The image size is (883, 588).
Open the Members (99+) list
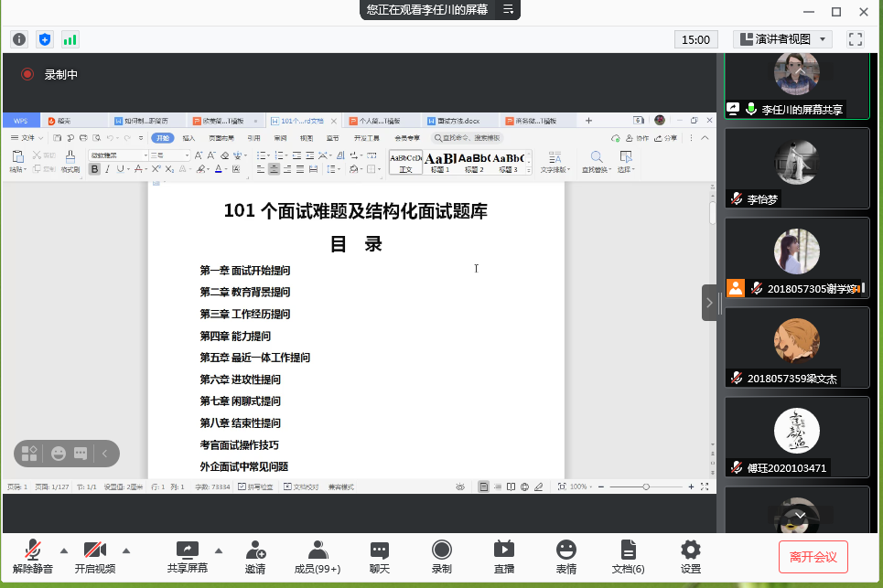pos(318,551)
